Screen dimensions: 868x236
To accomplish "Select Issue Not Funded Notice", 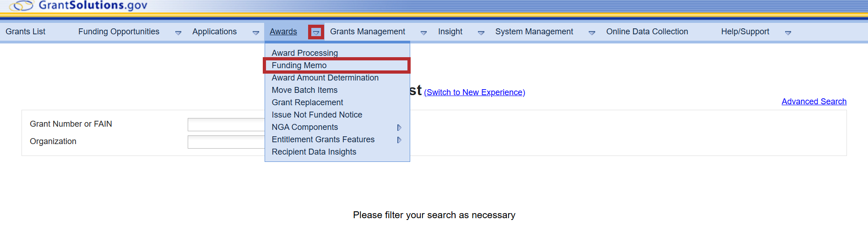I will pos(317,115).
